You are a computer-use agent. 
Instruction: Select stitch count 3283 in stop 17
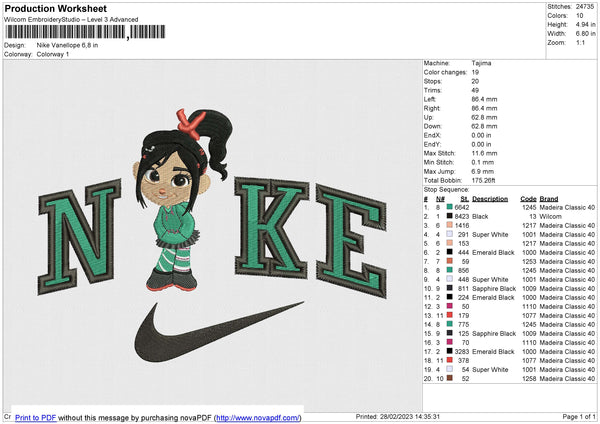462,351
